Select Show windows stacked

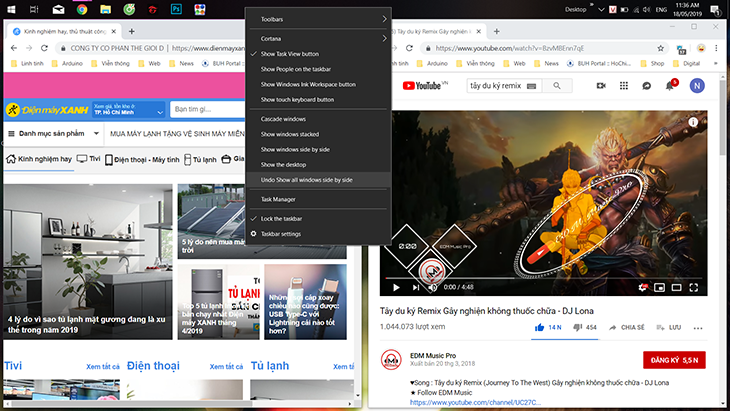point(319,134)
